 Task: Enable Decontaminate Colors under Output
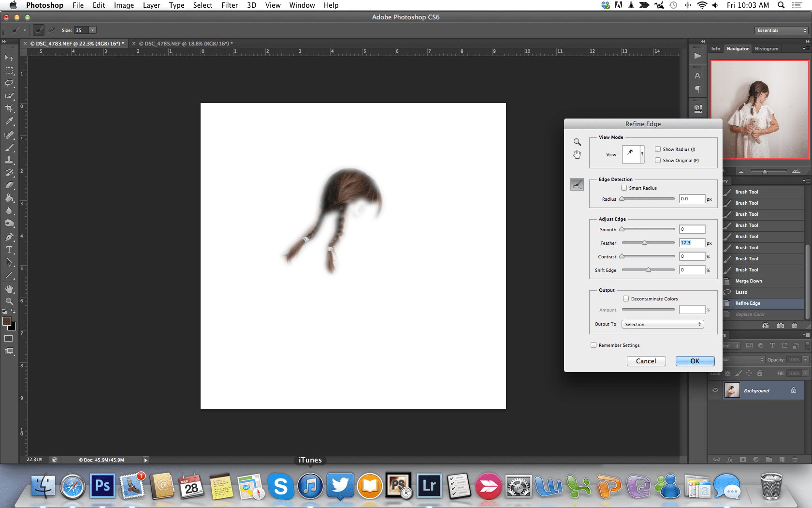click(626, 299)
